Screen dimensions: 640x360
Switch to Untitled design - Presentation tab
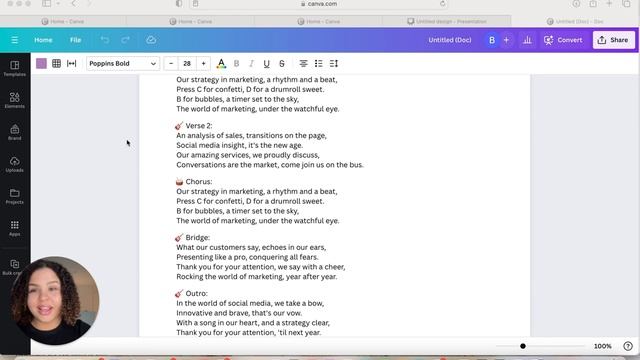pos(447,21)
